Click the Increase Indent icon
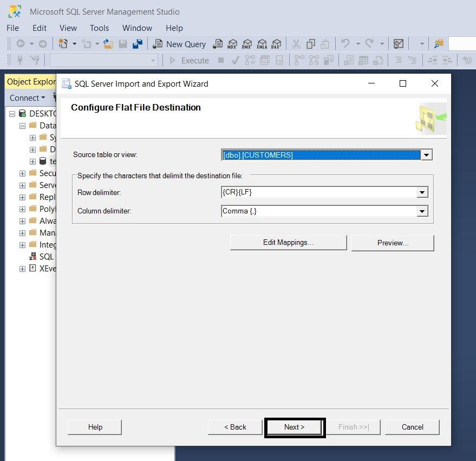The width and height of the screenshot is (476, 461). point(447,60)
